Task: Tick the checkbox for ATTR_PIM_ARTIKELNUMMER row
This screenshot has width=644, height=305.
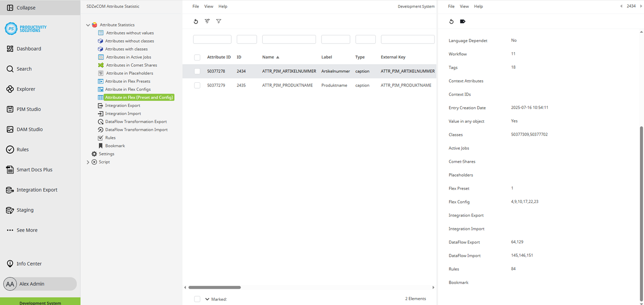Action: pos(197,71)
